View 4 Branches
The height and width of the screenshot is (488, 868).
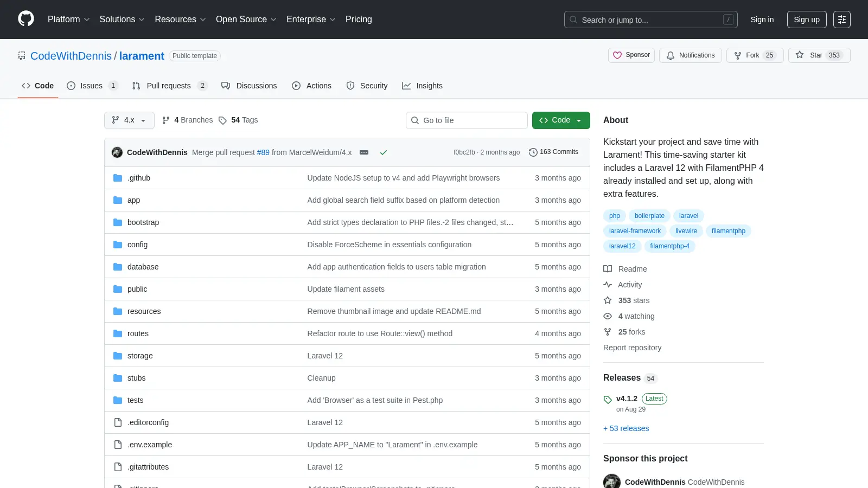[188, 120]
